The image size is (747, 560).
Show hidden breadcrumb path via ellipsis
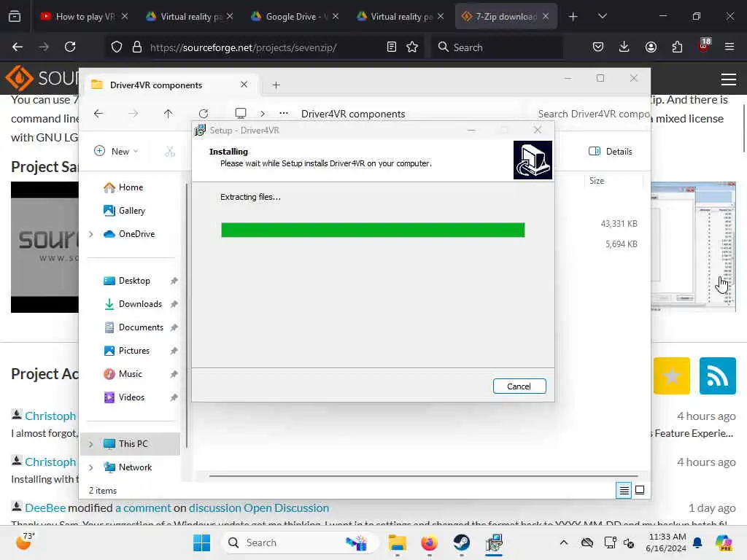284,113
